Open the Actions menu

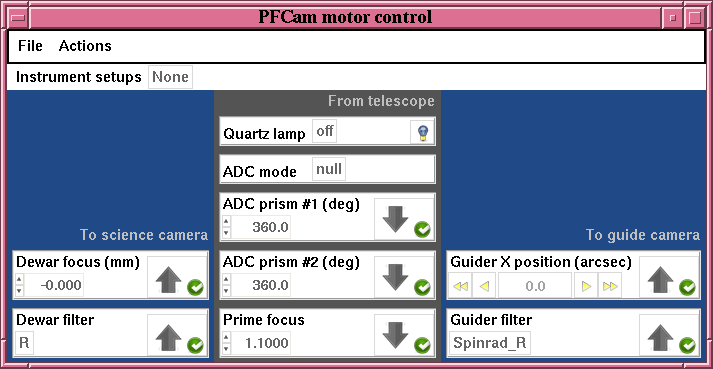click(85, 46)
